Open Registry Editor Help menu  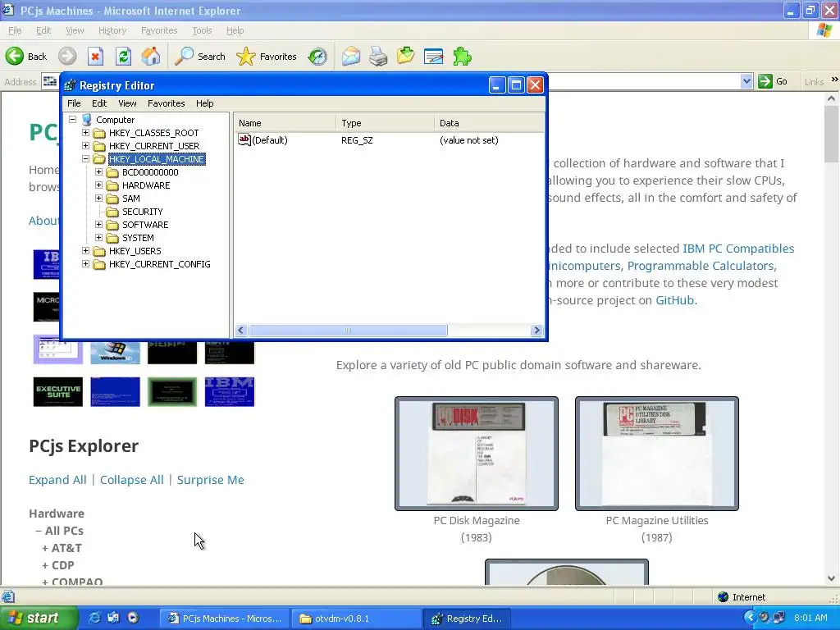pos(204,103)
